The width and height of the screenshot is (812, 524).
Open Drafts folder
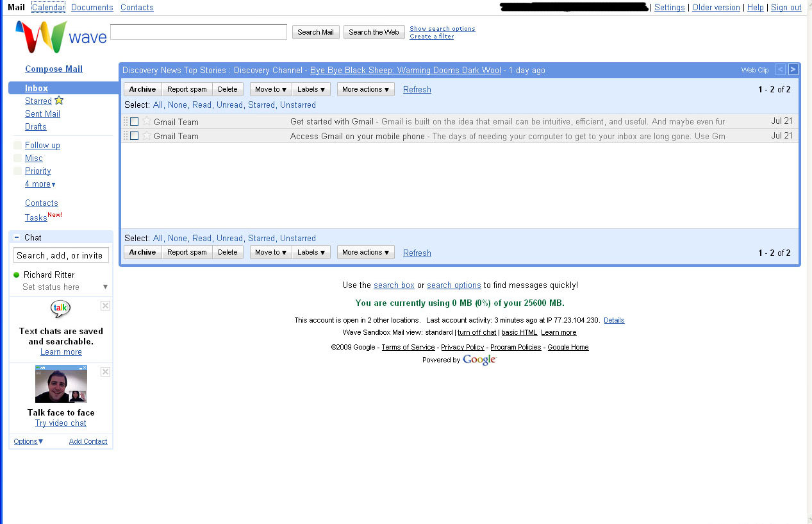tap(36, 126)
